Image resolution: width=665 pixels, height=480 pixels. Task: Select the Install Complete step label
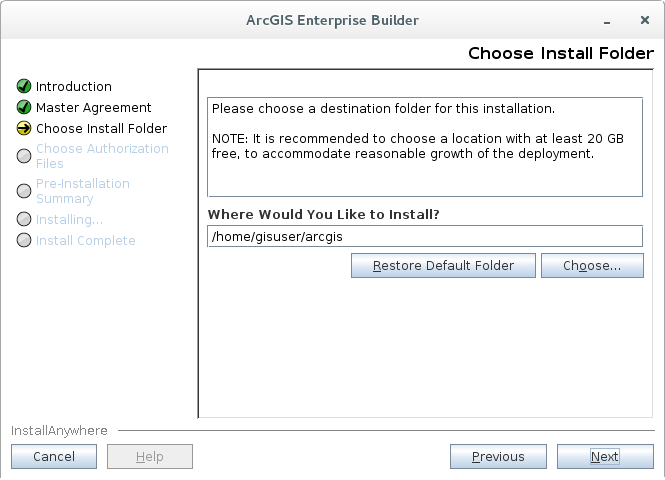click(85, 240)
